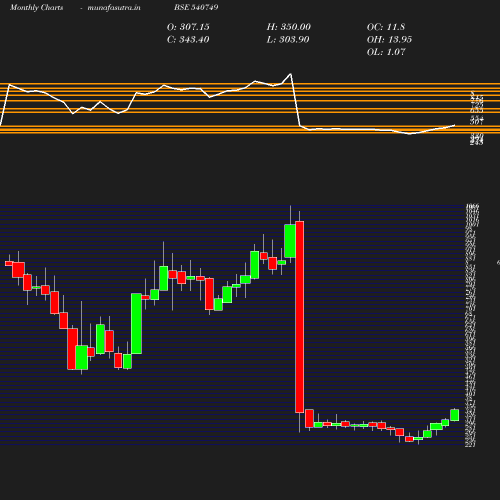Click the 'OL: 1.07' reading
This screenshot has height=500, width=500.
click(x=386, y=52)
